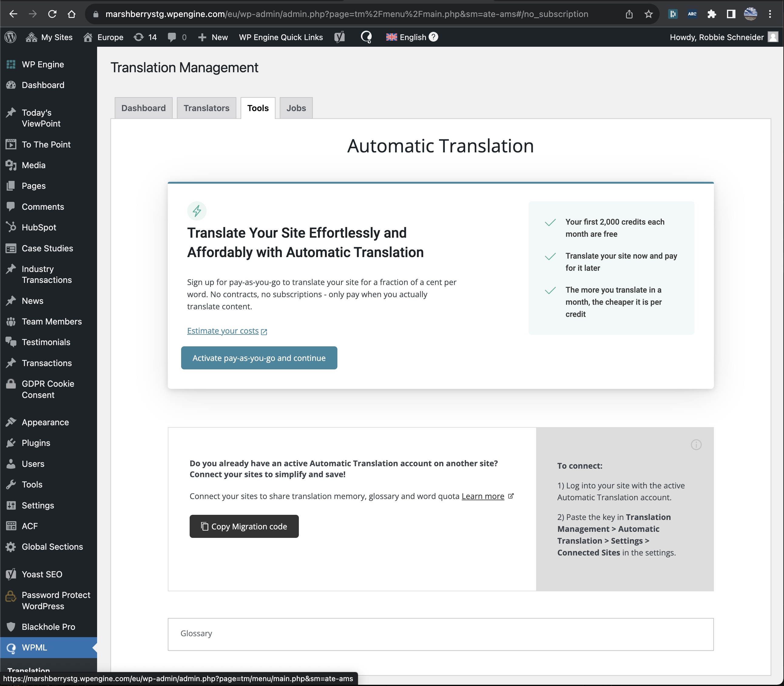Open Appearance in sidebar

pyautogui.click(x=49, y=422)
